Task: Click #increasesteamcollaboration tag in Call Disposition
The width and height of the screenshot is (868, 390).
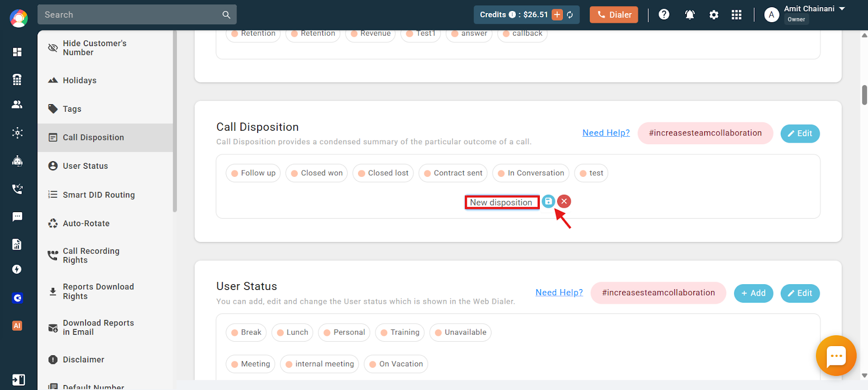Action: click(x=705, y=133)
